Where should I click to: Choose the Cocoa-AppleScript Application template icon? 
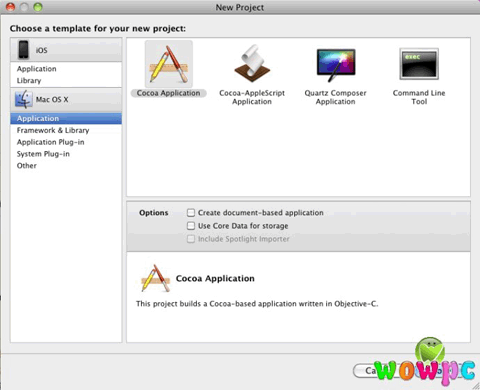tap(252, 64)
